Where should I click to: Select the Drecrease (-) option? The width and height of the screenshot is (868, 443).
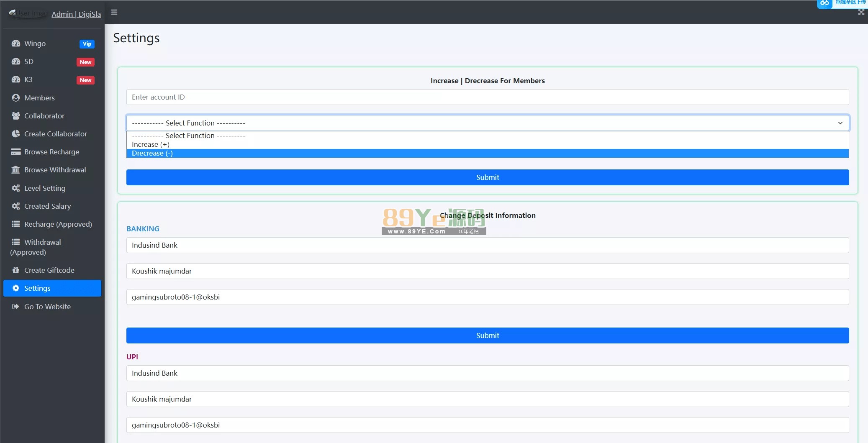click(152, 154)
